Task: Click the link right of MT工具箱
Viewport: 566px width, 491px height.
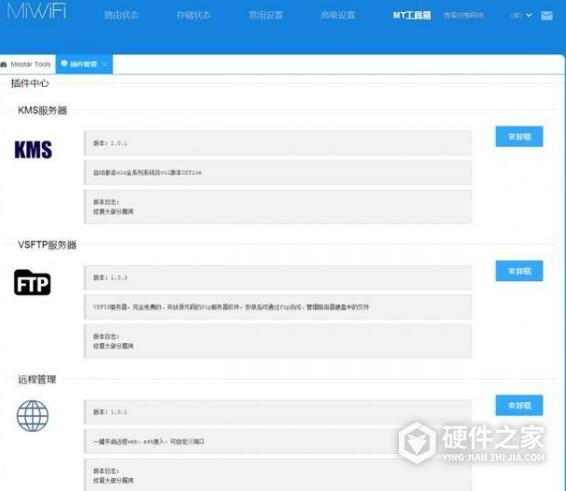Action: pos(463,15)
